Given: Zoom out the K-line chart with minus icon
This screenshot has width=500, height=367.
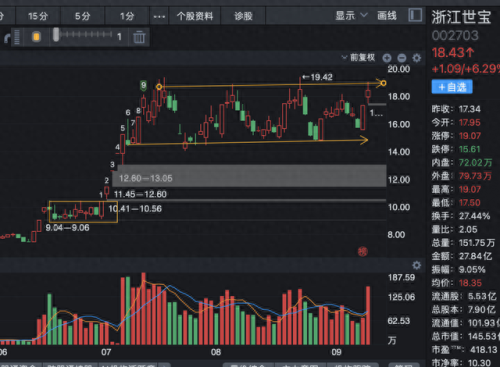Looking at the screenshot, I should pos(402,58).
